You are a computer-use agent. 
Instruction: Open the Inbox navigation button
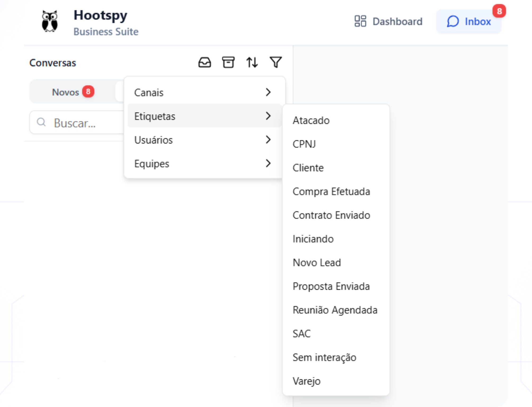(469, 21)
